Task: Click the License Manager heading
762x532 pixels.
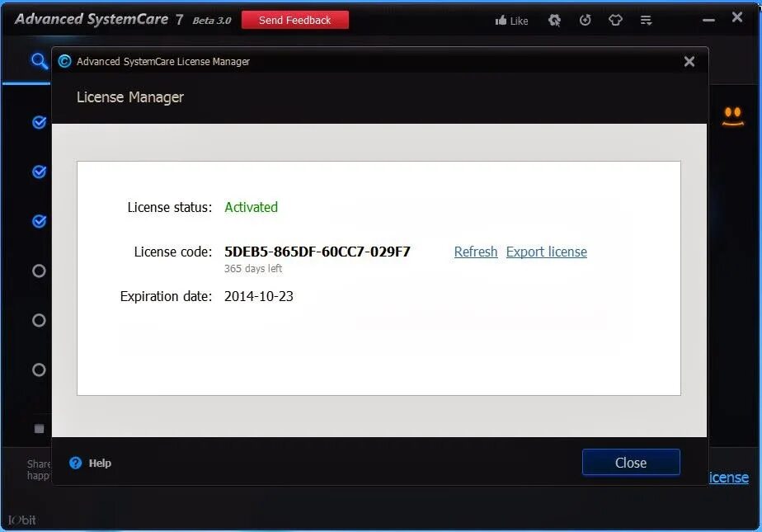Action: coord(130,97)
